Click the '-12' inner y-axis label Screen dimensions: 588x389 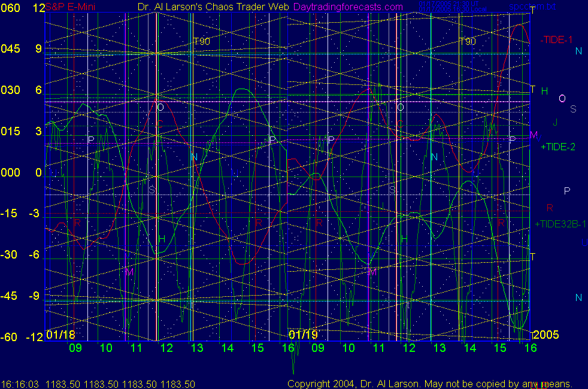point(35,337)
